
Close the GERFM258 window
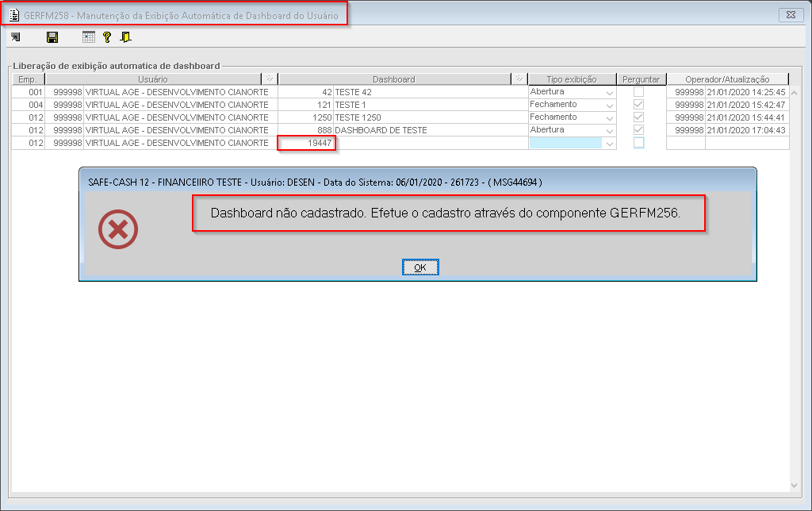pos(791,15)
